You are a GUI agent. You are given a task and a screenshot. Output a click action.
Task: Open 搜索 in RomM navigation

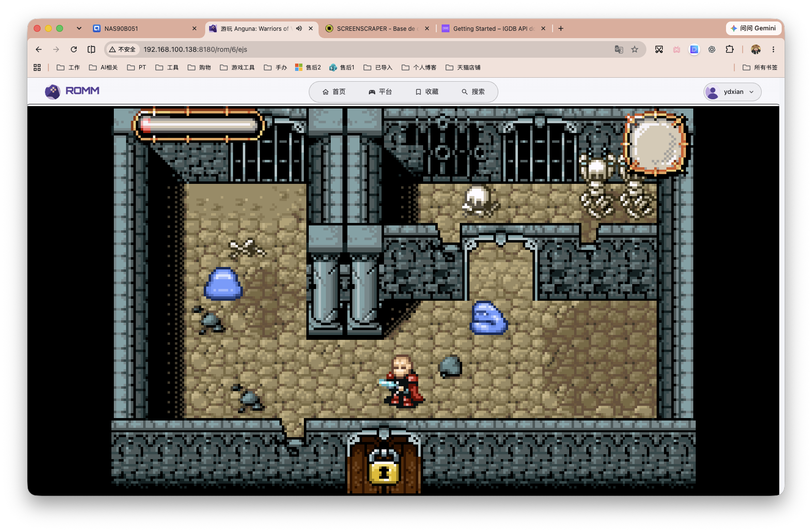(x=473, y=92)
